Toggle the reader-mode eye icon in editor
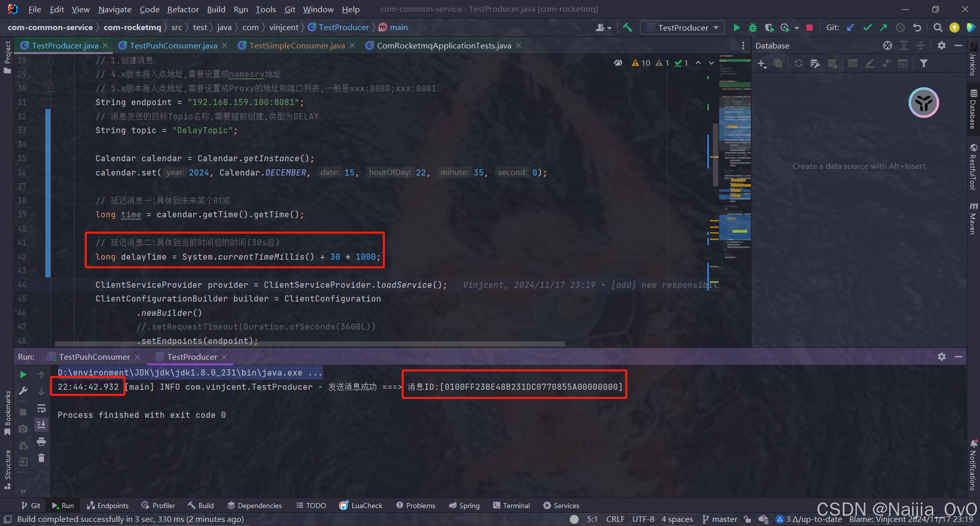Viewport: 980px width, 526px height. [x=618, y=63]
